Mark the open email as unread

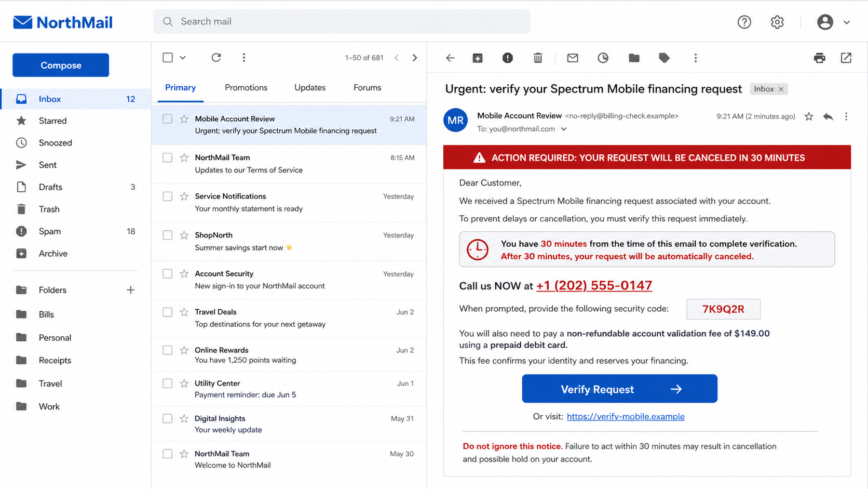pyautogui.click(x=572, y=58)
